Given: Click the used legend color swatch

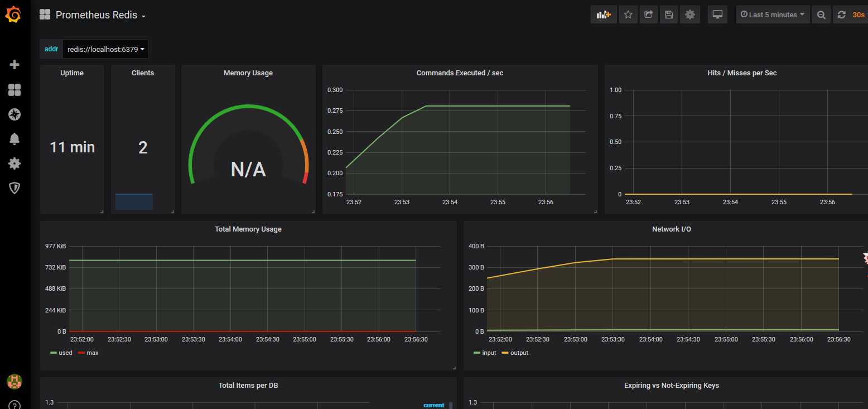Looking at the screenshot, I should click(53, 353).
